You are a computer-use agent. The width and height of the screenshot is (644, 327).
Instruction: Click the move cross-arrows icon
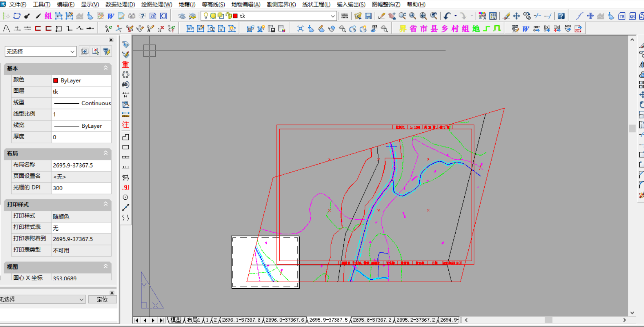pos(516,16)
